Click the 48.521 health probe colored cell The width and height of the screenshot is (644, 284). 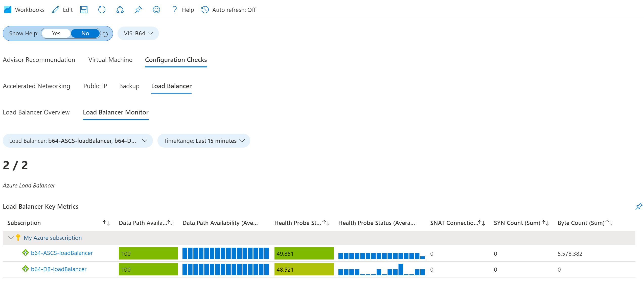pos(304,269)
